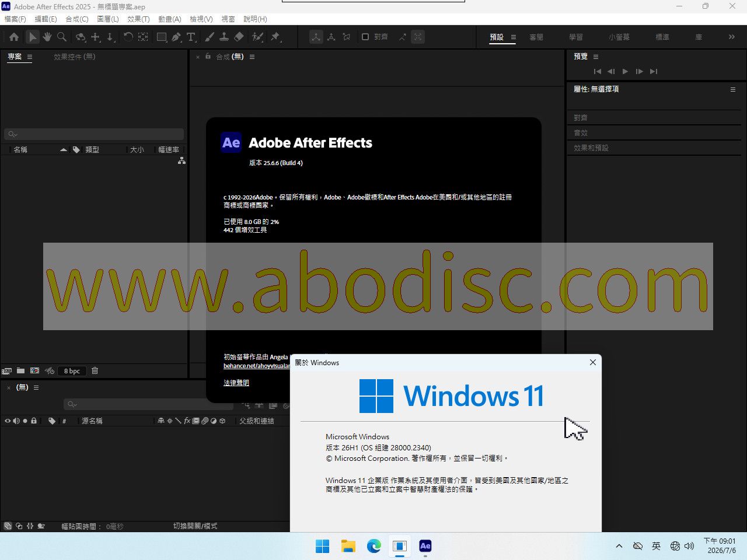Image resolution: width=747 pixels, height=560 pixels.
Task: Open project settings rocket icon
Action: tap(50, 370)
